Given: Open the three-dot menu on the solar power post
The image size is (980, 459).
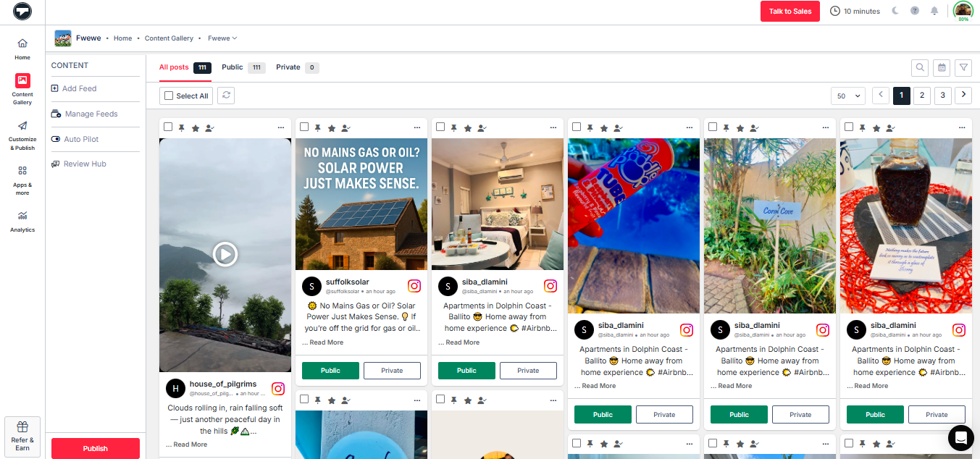Looking at the screenshot, I should [416, 127].
